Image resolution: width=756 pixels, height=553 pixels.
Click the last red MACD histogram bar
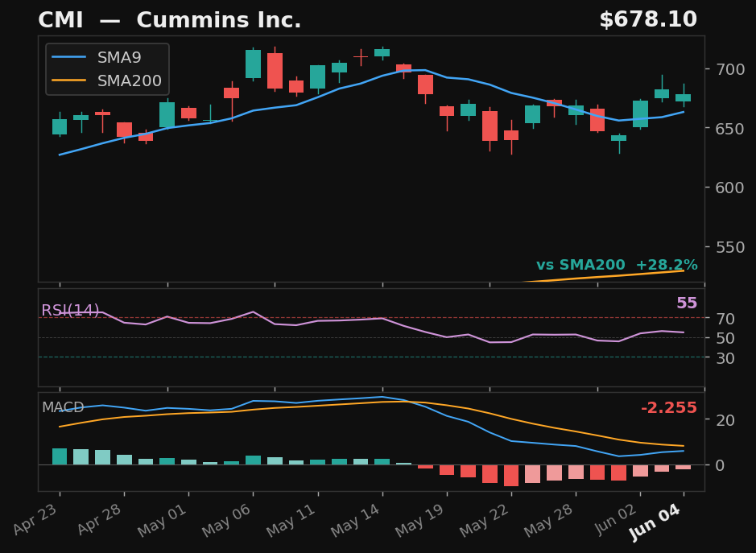(684, 467)
